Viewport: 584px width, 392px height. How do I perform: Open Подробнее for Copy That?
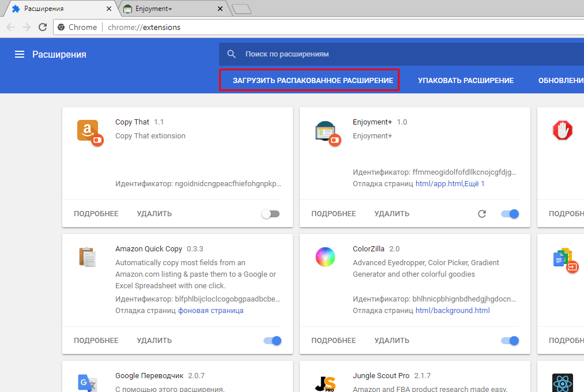click(x=96, y=214)
